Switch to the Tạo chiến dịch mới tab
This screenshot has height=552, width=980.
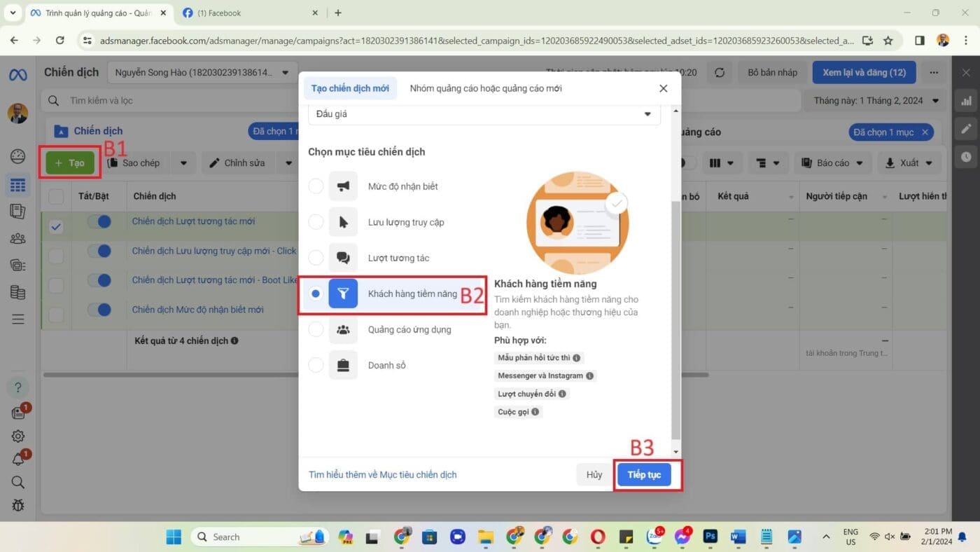(350, 88)
